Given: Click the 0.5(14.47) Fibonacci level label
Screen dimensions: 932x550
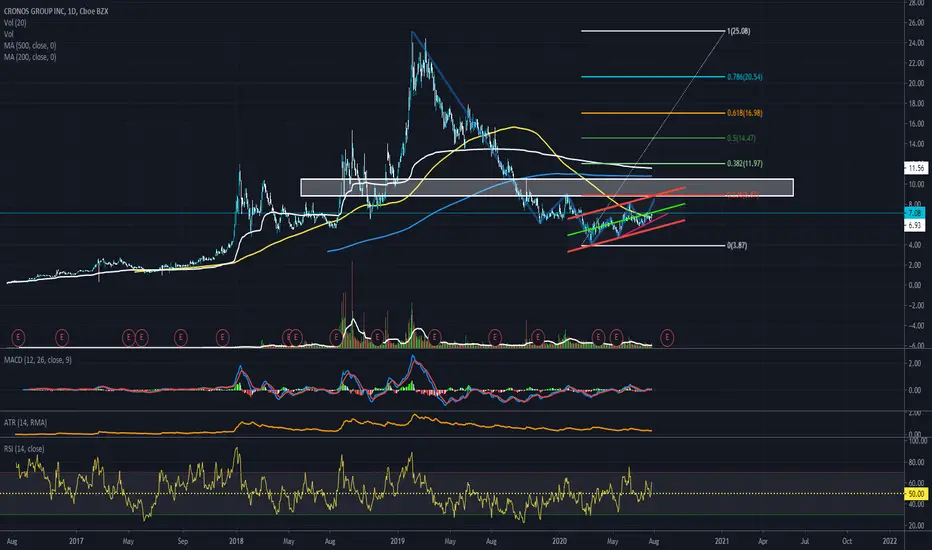Looking at the screenshot, I should [741, 138].
